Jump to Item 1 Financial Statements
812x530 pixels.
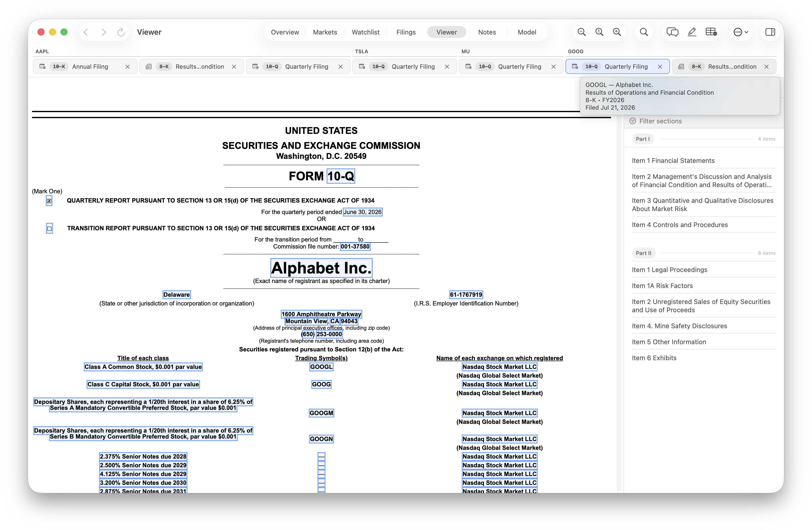pos(673,161)
